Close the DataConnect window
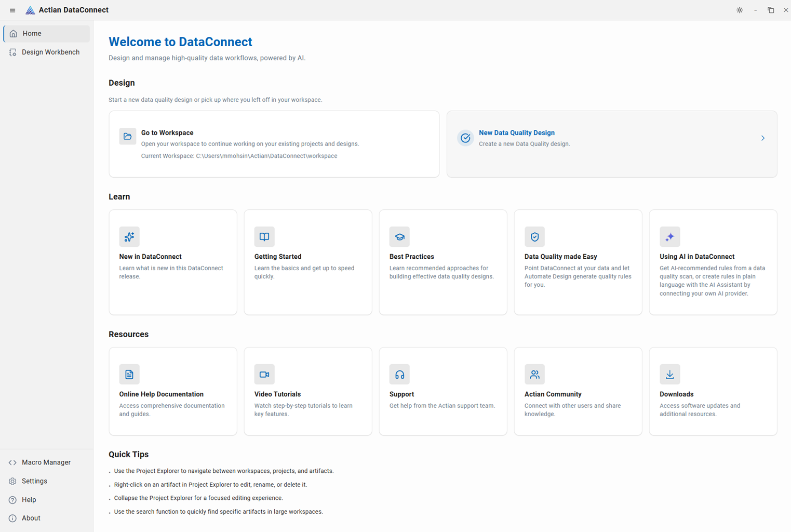 [786, 10]
